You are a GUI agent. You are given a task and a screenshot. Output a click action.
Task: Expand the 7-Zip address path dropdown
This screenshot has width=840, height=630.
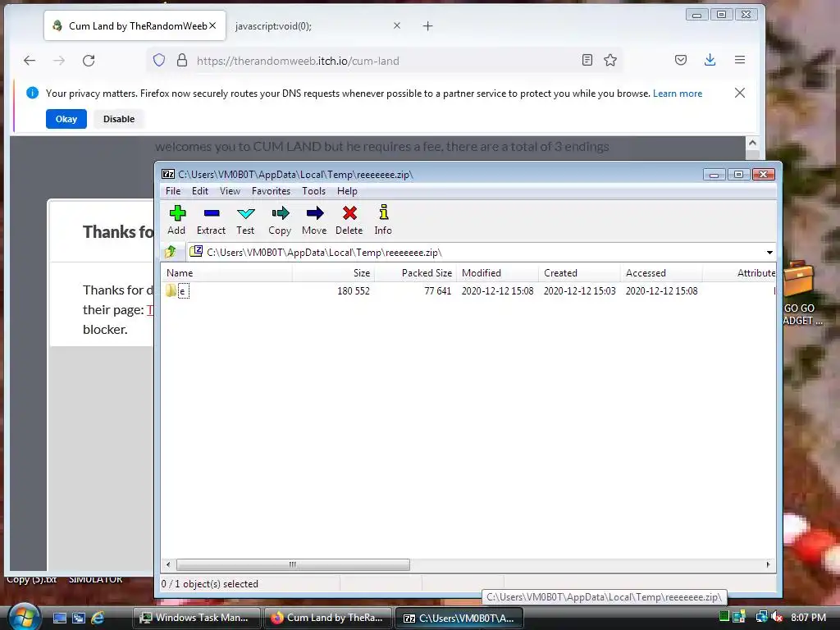(769, 253)
